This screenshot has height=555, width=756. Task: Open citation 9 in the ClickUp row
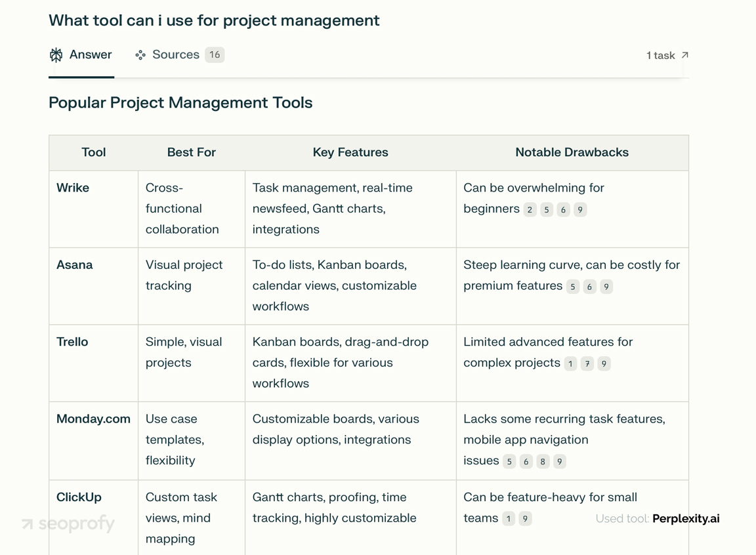click(x=525, y=519)
